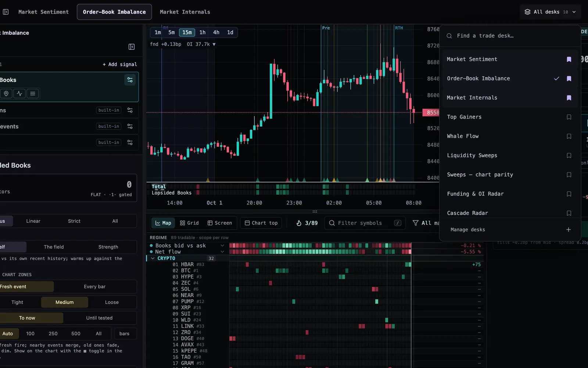Image resolution: width=588 pixels, height=368 pixels.
Task: Select Sweeps — chart parity desk
Action: (510, 174)
